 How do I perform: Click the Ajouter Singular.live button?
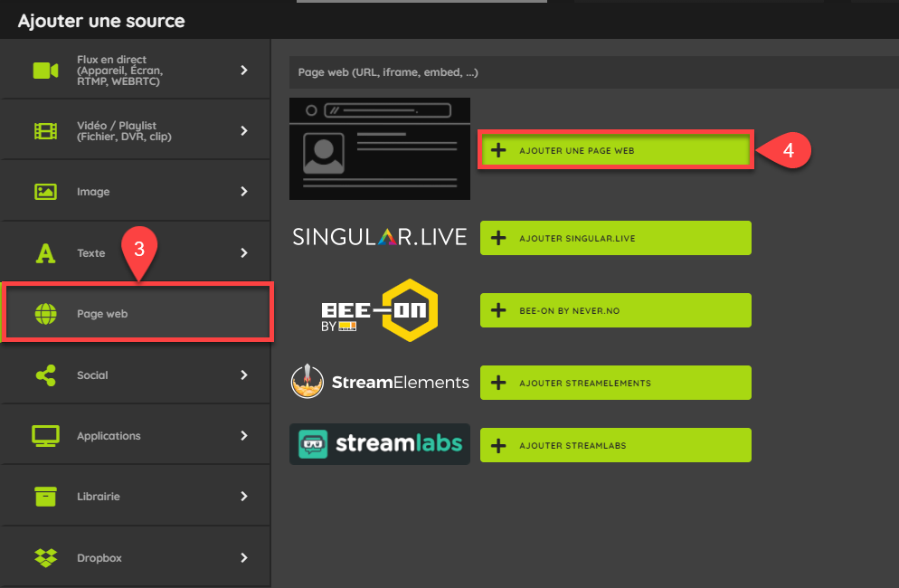(x=616, y=238)
